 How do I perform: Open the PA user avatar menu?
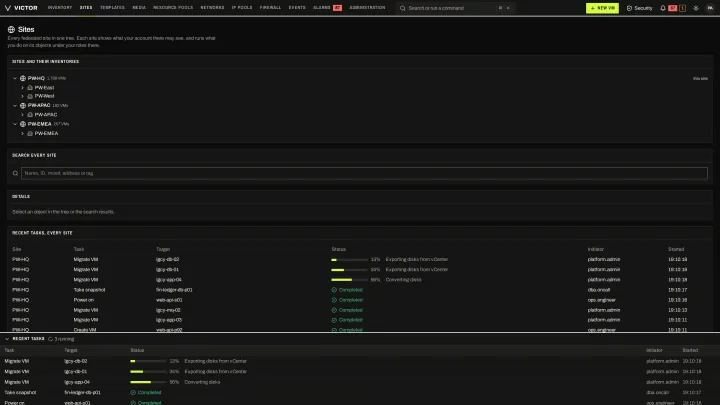710,8
